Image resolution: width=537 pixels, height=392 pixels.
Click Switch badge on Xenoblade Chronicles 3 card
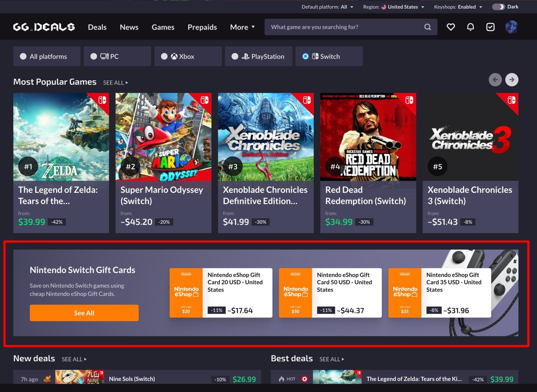point(512,100)
